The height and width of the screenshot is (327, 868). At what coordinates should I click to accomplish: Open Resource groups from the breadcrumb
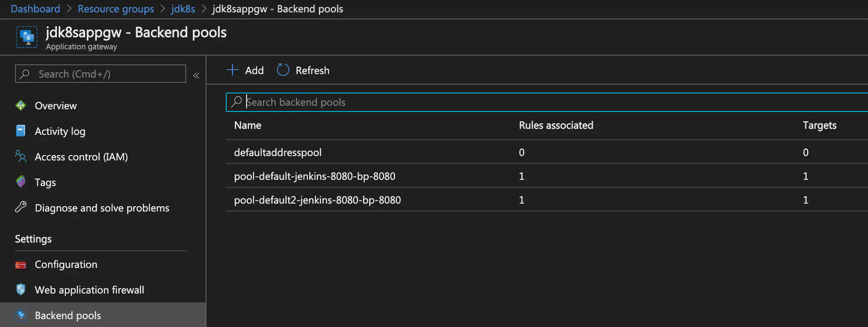point(116,9)
